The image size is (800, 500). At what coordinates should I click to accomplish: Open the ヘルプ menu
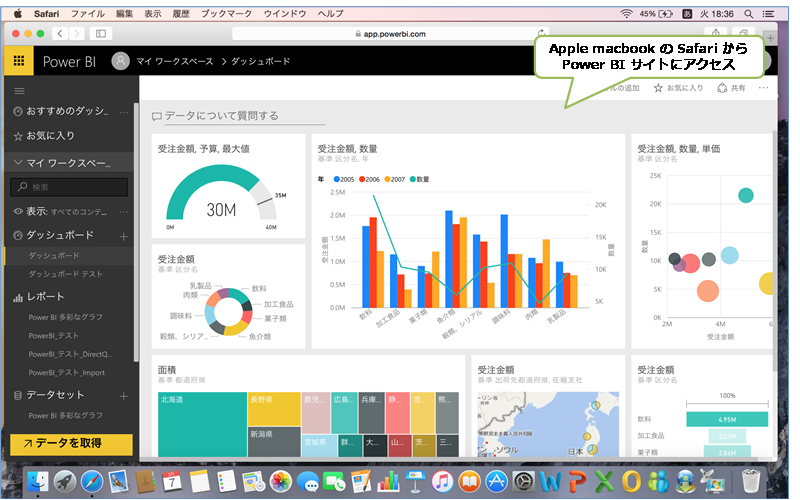point(331,14)
